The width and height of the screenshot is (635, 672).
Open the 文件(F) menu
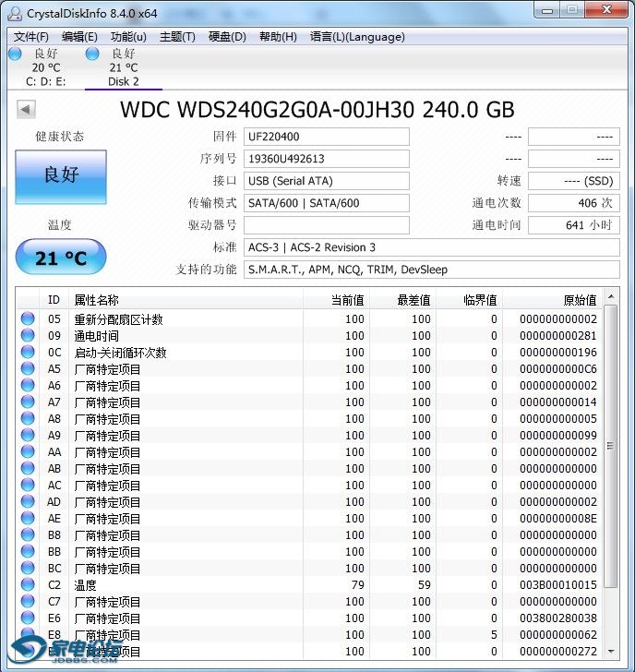click(30, 37)
